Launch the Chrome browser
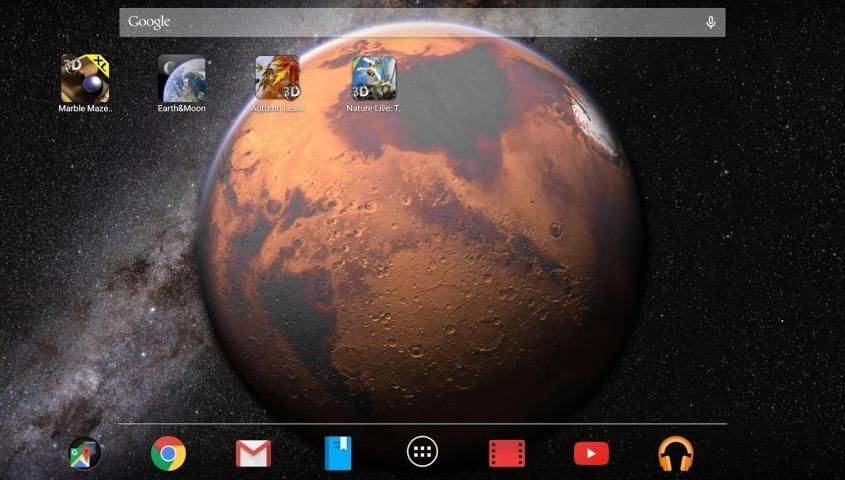 (168, 454)
